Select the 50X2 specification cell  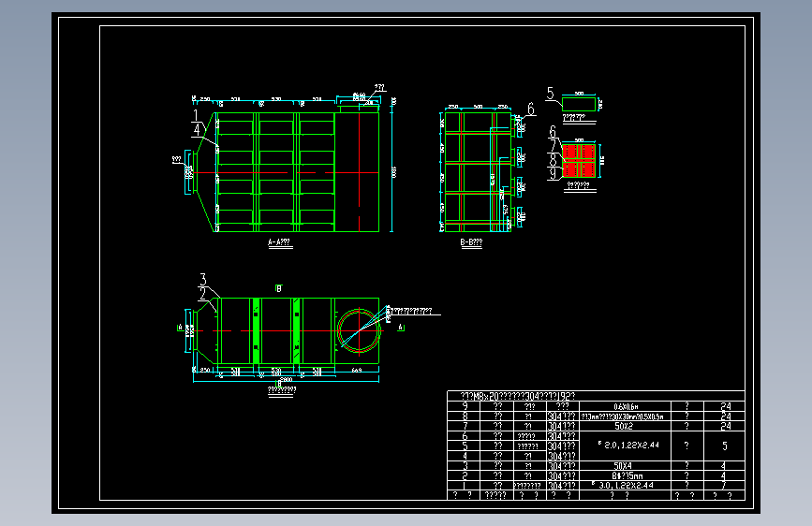click(624, 426)
